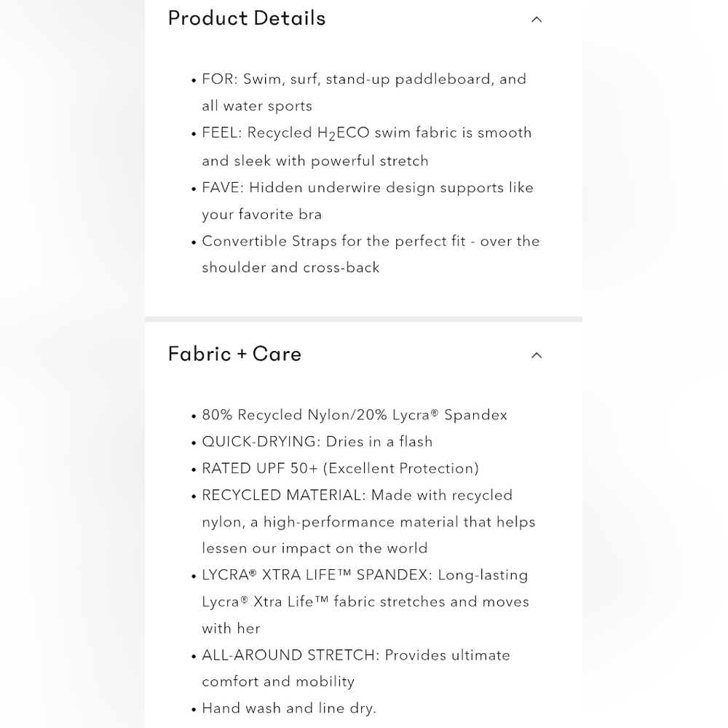Image resolution: width=728 pixels, height=728 pixels.
Task: Select the 'ALL-AROUND STRETCH' bullet line
Action: click(356, 655)
